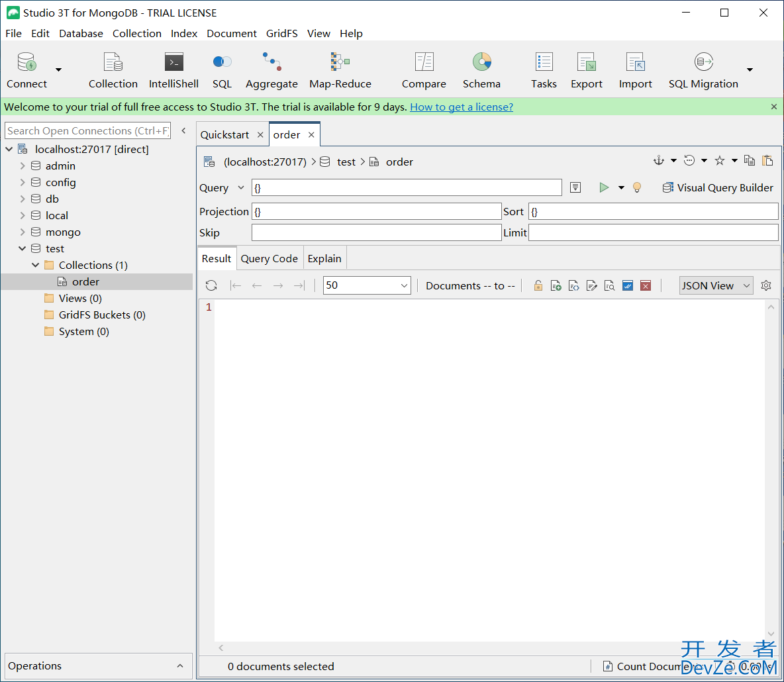Viewport: 784px width, 682px height.
Task: Select the order collection in tree
Action: tap(85, 282)
